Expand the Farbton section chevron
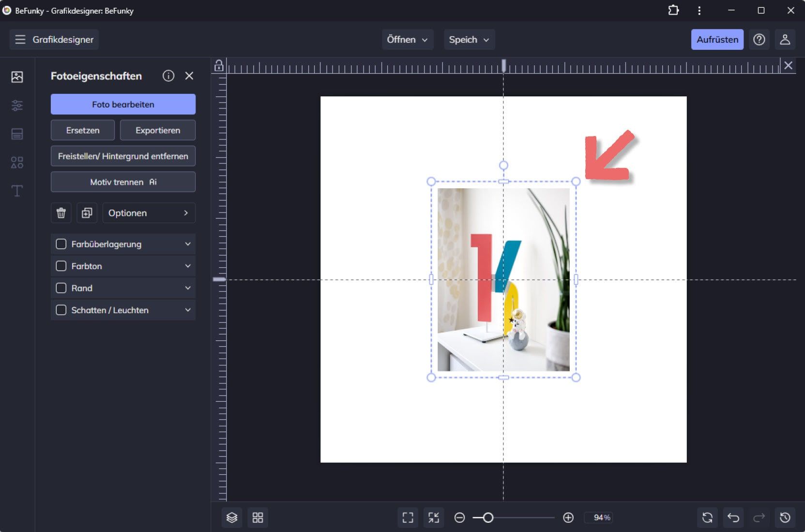The image size is (805, 532). coord(188,266)
